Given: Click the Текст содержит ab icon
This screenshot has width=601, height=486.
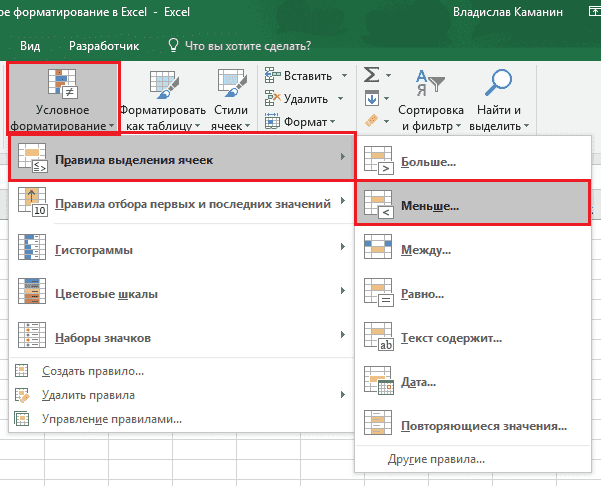Looking at the screenshot, I should pyautogui.click(x=379, y=337).
